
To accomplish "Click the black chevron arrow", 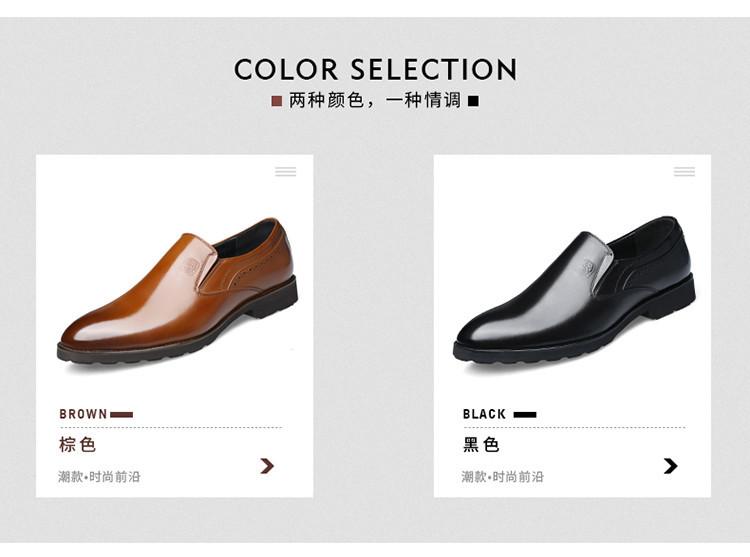I will 671,466.
